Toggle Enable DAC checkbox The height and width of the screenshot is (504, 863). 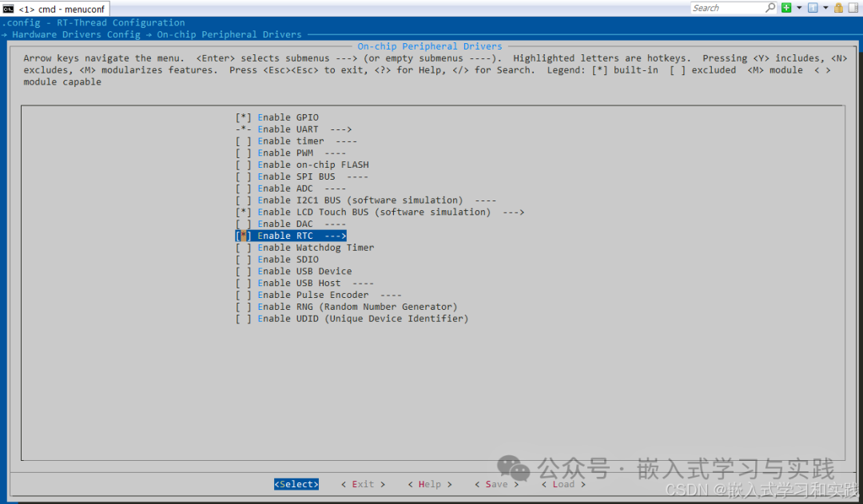[243, 224]
